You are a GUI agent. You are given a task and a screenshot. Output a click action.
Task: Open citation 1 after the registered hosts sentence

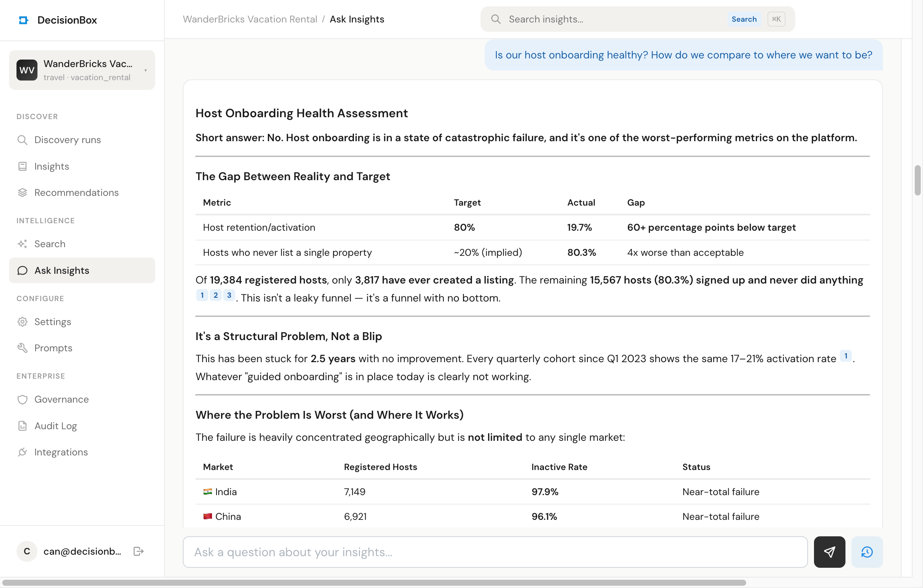pyautogui.click(x=202, y=295)
